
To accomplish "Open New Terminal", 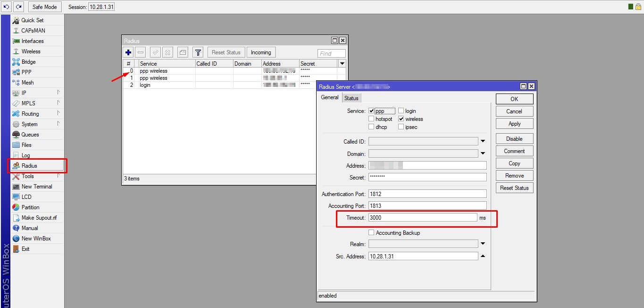I will tap(37, 187).
